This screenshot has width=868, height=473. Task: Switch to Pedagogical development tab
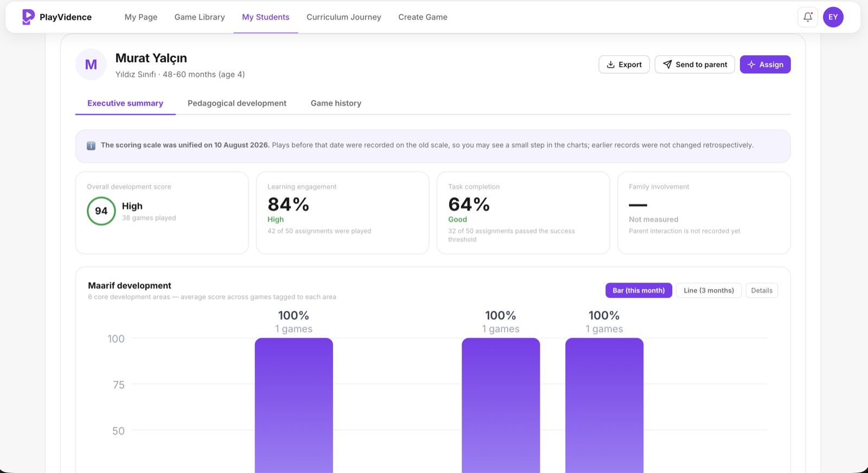(x=237, y=103)
